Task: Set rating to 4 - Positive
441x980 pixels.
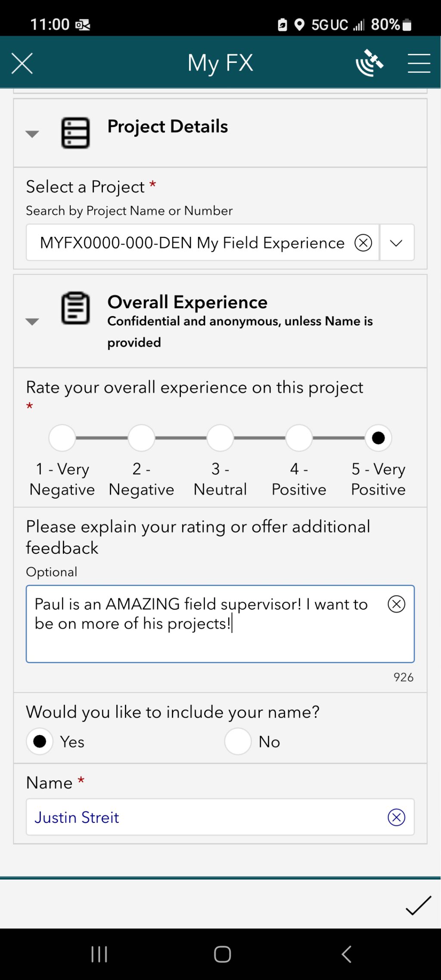Action: click(299, 438)
